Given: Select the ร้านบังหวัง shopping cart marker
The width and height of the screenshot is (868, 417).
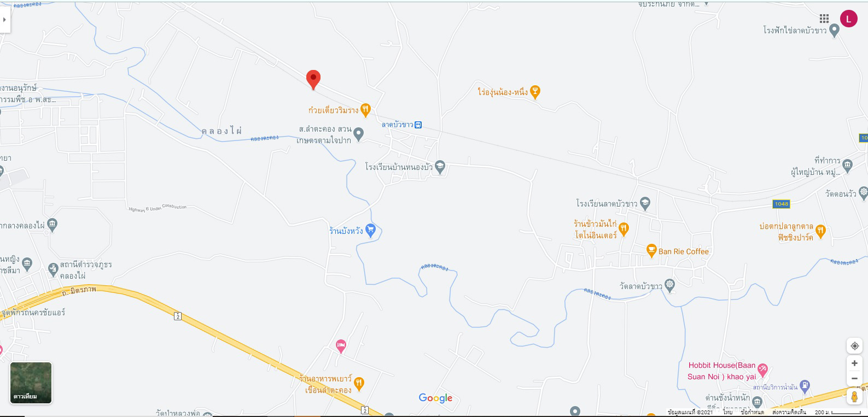Looking at the screenshot, I should (370, 231).
